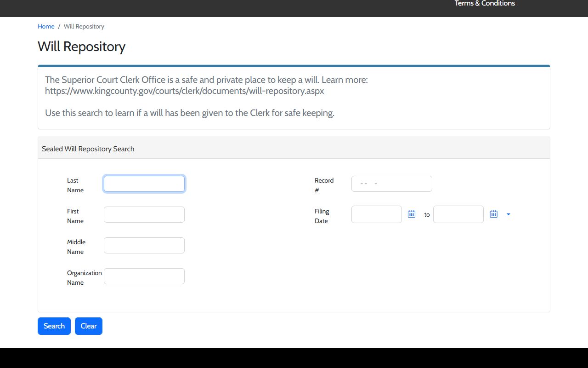Open Terms & Conditions in top bar
The height and width of the screenshot is (368, 588).
tap(485, 4)
